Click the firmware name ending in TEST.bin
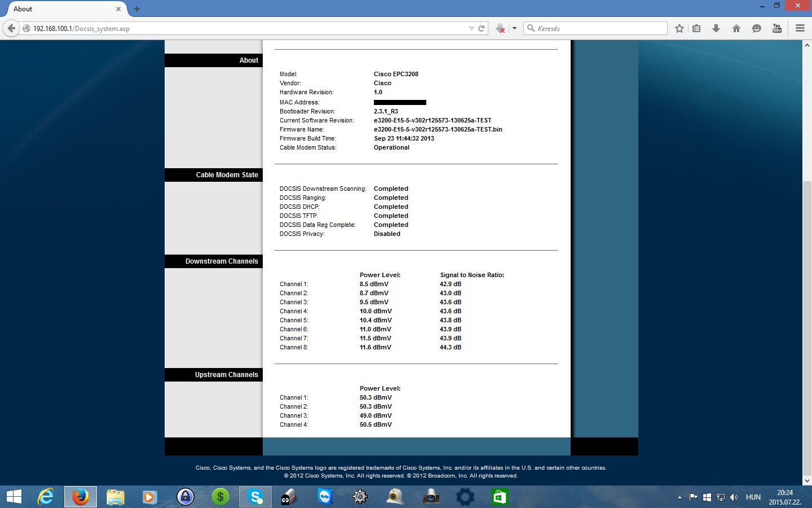Screen dimensions: 812x508 [438, 129]
